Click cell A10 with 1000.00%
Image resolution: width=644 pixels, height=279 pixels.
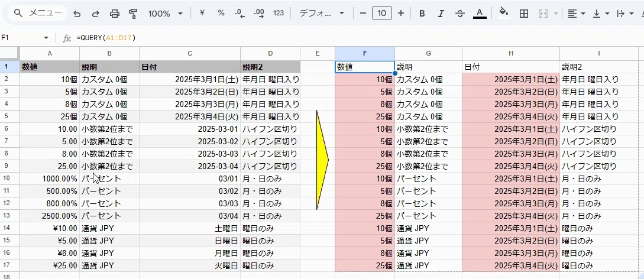coord(50,179)
